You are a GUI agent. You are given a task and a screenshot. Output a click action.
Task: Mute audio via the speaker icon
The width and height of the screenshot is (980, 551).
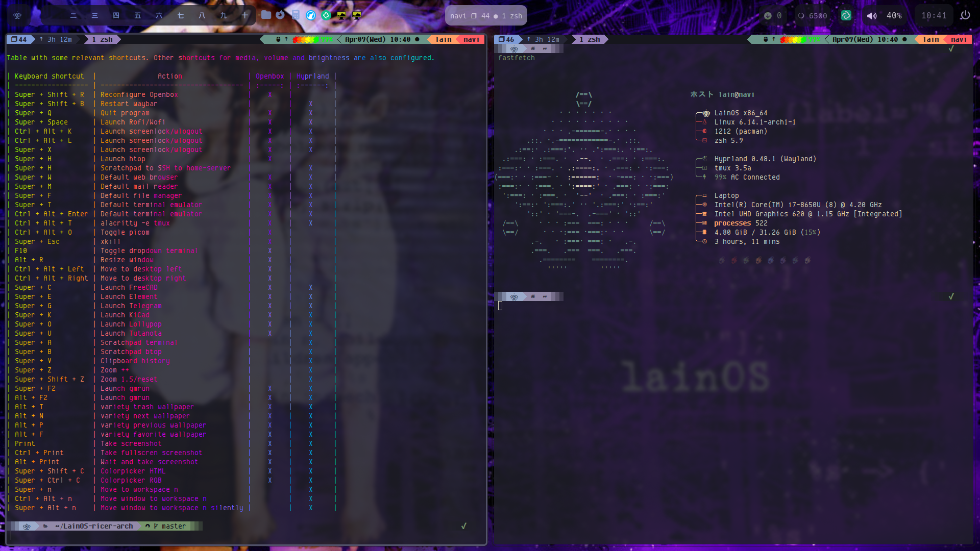pyautogui.click(x=872, y=15)
